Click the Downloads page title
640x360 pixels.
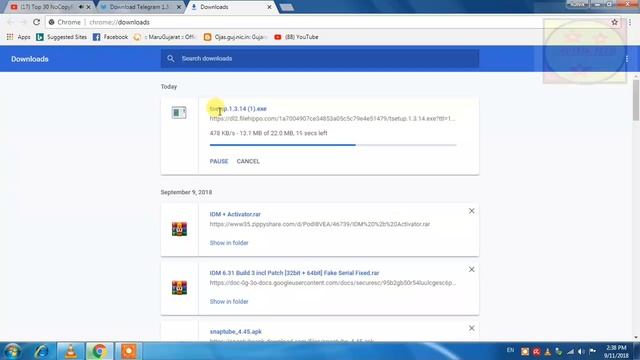tap(29, 59)
